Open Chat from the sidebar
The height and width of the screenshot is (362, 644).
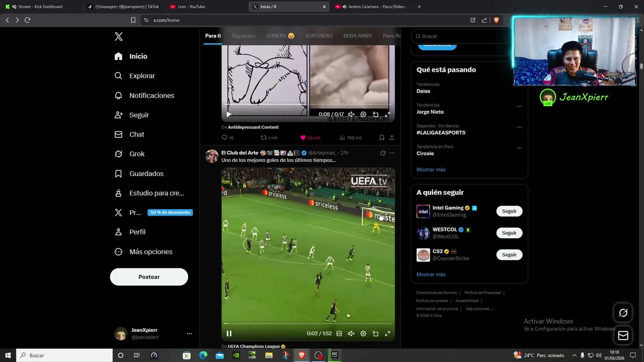[129, 135]
